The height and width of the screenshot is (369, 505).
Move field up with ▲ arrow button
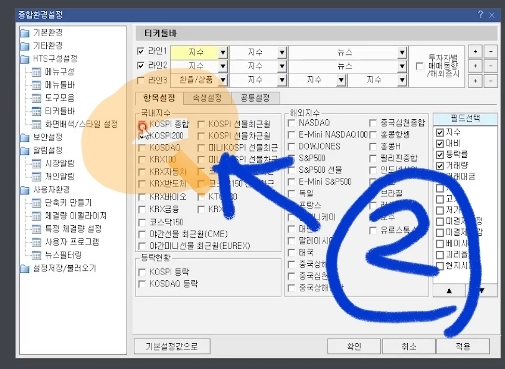tap(449, 291)
